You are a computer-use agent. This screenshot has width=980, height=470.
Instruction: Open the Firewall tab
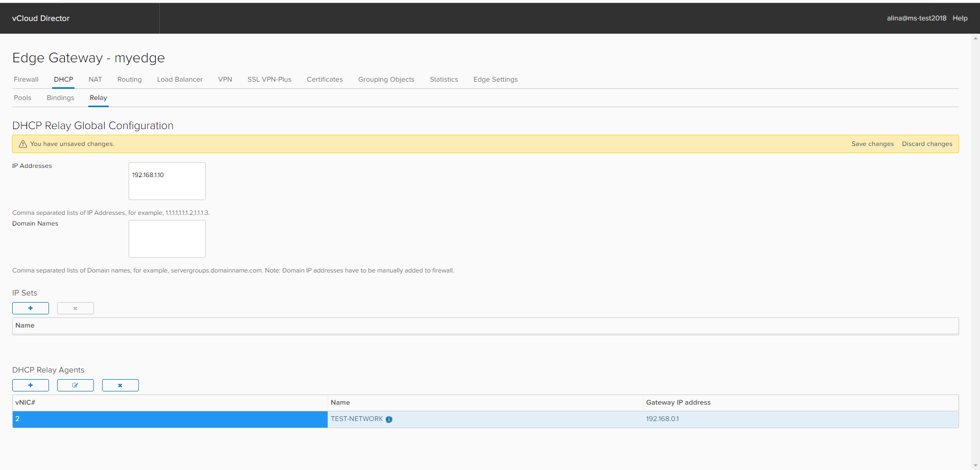pyautogui.click(x=26, y=80)
